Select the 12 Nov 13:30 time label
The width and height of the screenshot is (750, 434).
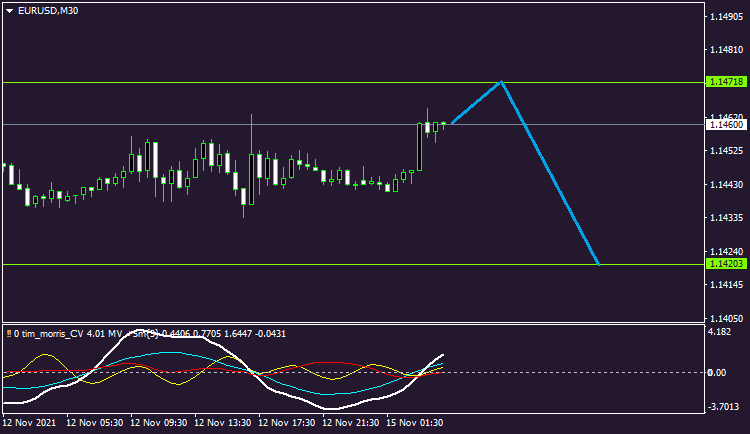click(222, 423)
